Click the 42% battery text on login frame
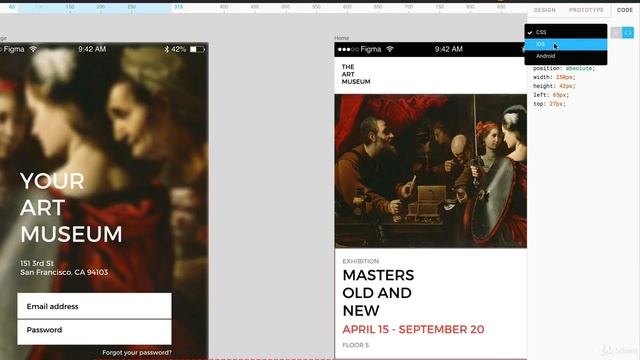The image size is (640, 360). click(x=178, y=49)
